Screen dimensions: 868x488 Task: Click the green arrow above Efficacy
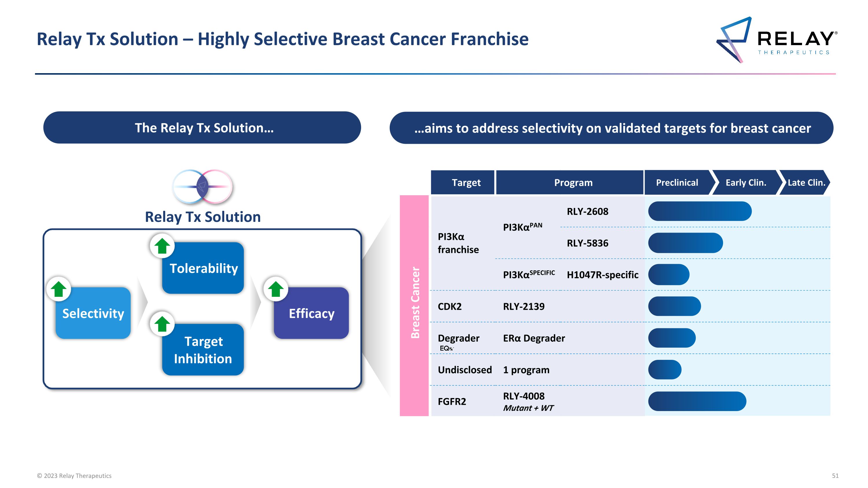pos(276,289)
